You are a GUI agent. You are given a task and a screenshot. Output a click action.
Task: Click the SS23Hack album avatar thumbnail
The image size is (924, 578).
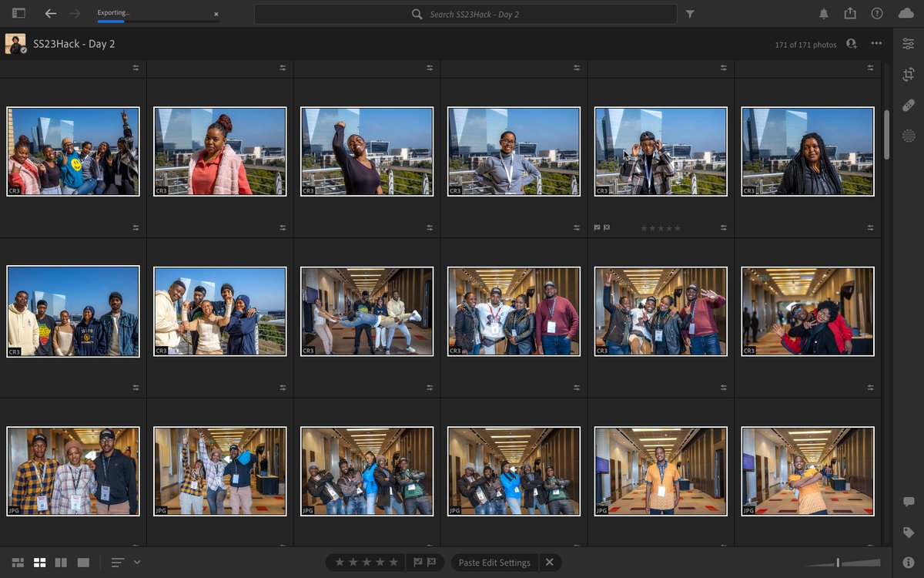tap(15, 44)
